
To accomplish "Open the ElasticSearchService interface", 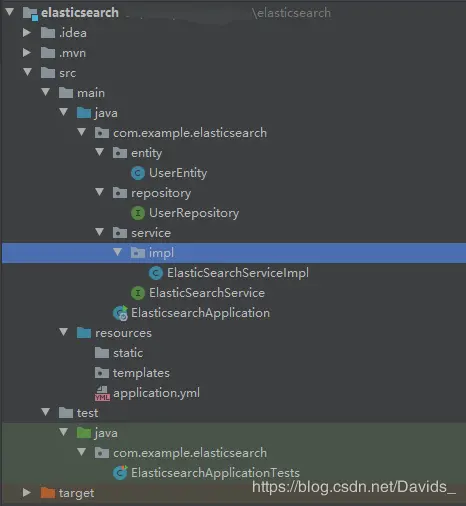I will click(x=207, y=293).
